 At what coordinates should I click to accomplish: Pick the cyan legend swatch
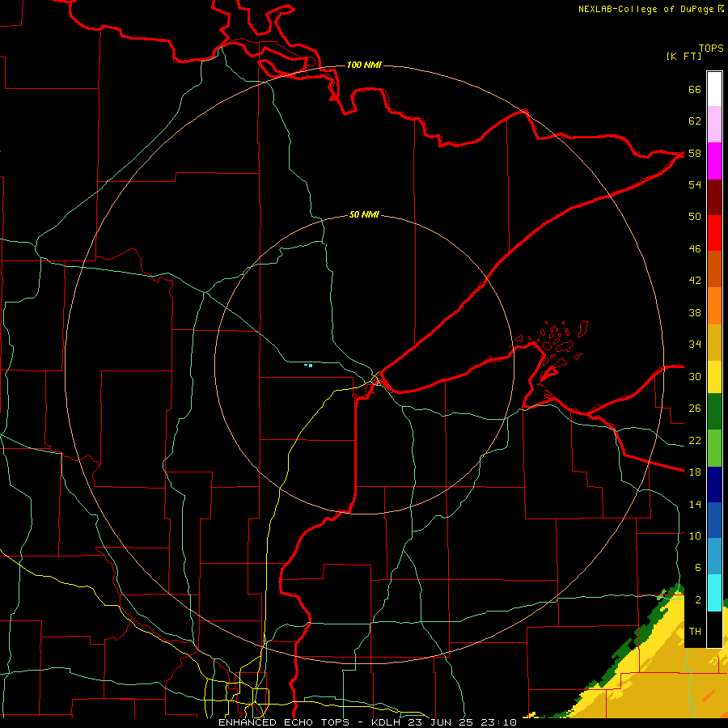pos(714,593)
